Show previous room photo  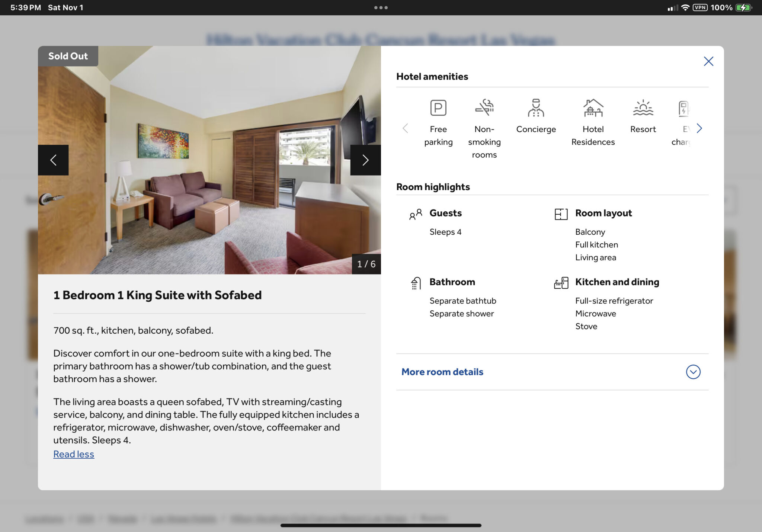pos(53,160)
